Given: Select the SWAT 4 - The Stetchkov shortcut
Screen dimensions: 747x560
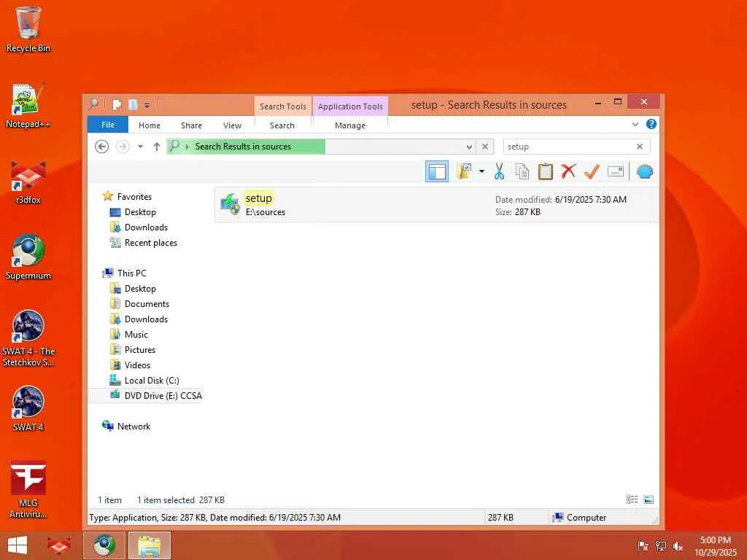Looking at the screenshot, I should pos(28,338).
